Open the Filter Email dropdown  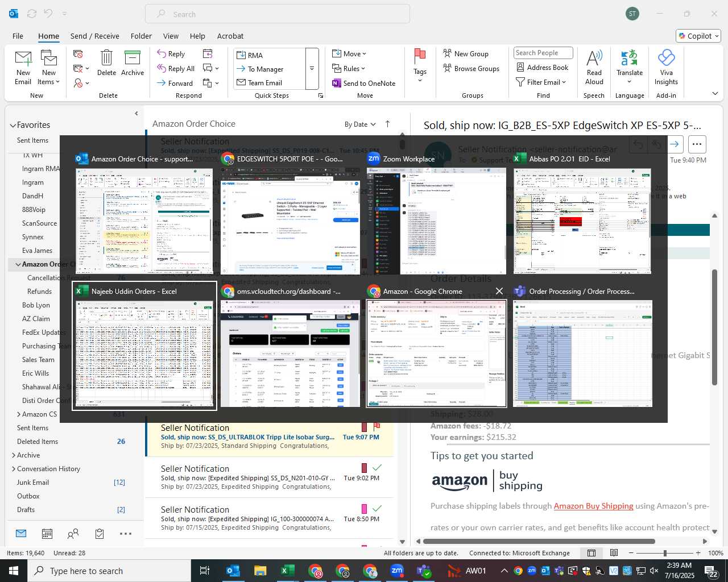(541, 82)
